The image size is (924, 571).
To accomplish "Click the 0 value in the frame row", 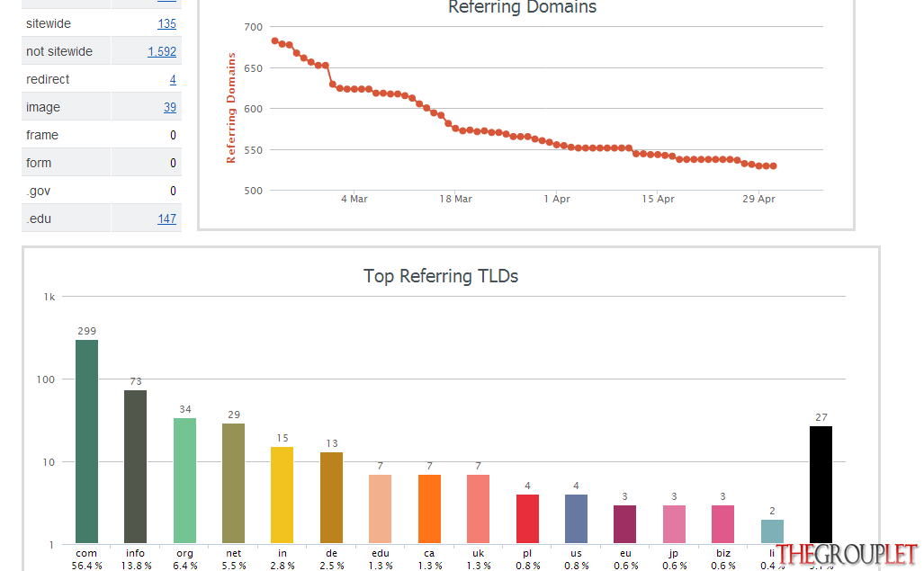I will (173, 136).
